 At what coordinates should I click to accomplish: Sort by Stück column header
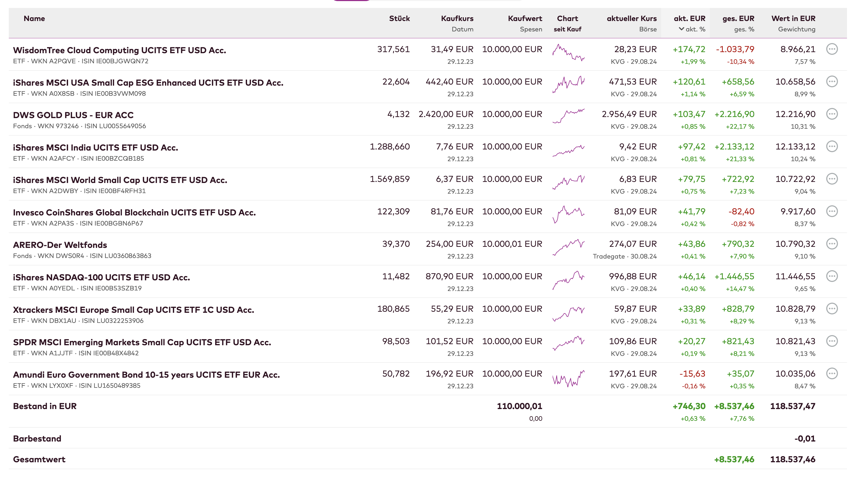(399, 19)
